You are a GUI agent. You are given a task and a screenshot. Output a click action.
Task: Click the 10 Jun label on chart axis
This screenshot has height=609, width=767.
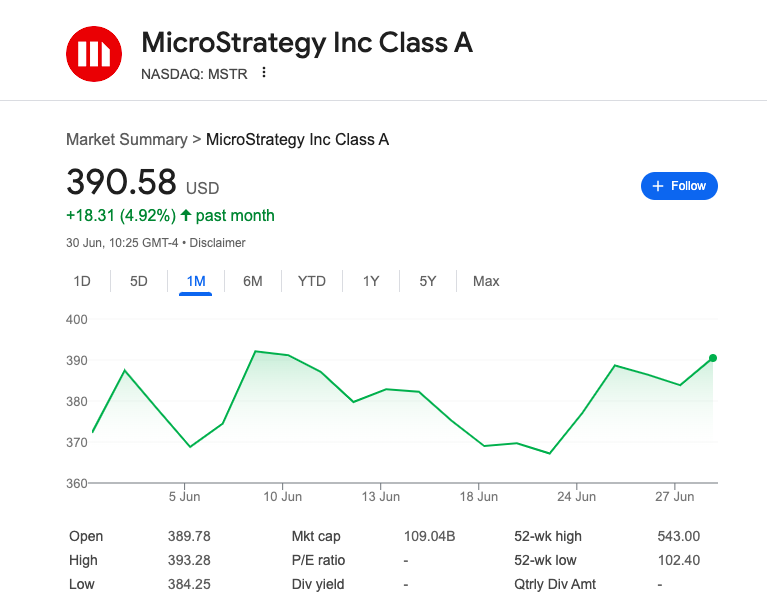[x=283, y=496]
